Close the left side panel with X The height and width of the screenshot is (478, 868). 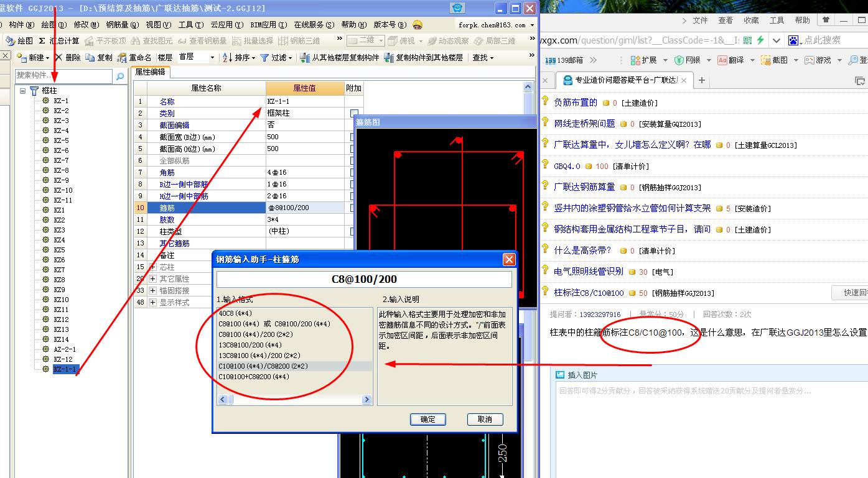click(5, 57)
